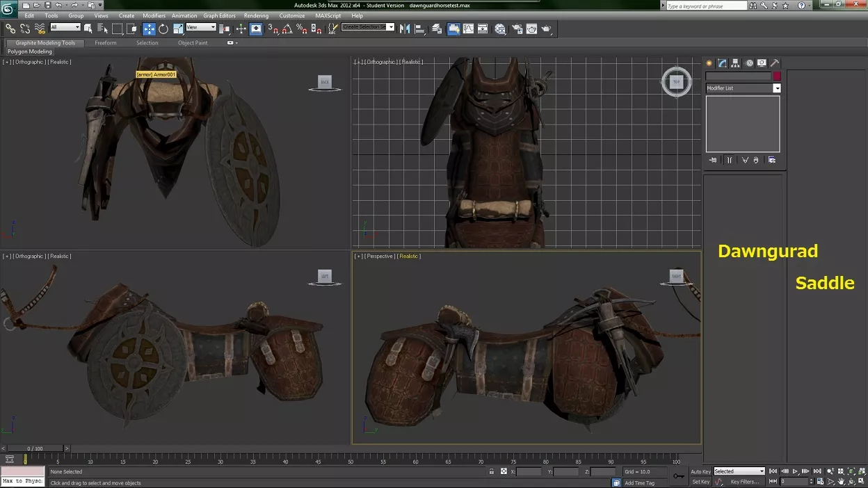Activate the Select and Move tool

click(x=149, y=29)
